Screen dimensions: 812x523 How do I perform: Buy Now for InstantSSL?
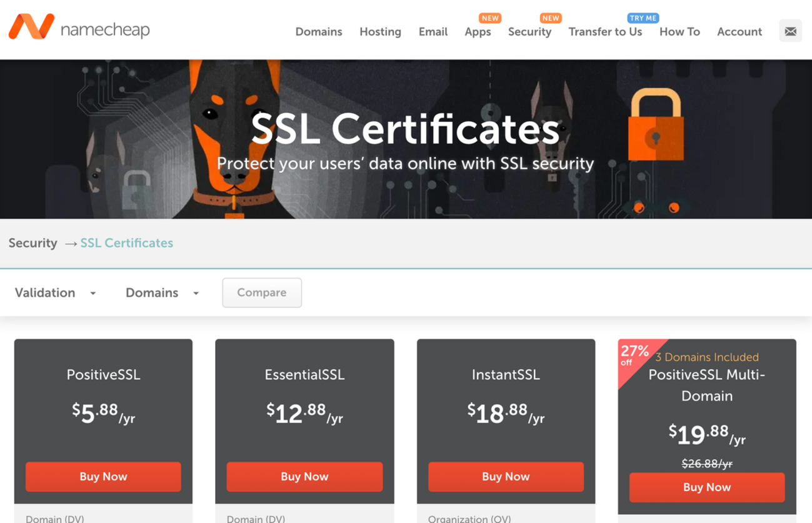point(506,477)
